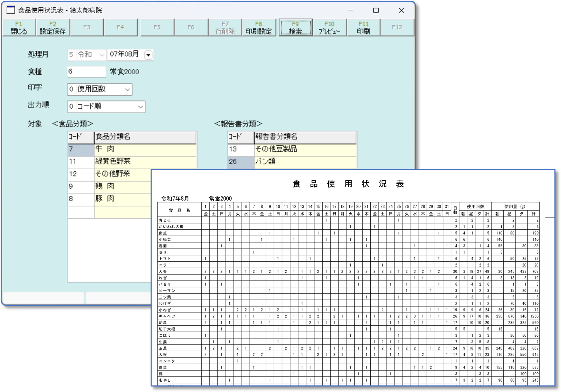The width and height of the screenshot is (561, 392).
Task: Click the F7 行削除 delete row button
Action: pyautogui.click(x=225, y=28)
